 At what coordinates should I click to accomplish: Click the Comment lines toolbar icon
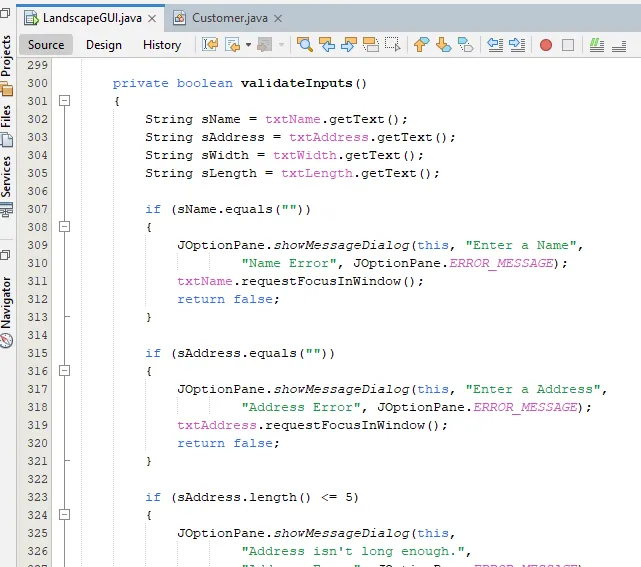(597, 45)
